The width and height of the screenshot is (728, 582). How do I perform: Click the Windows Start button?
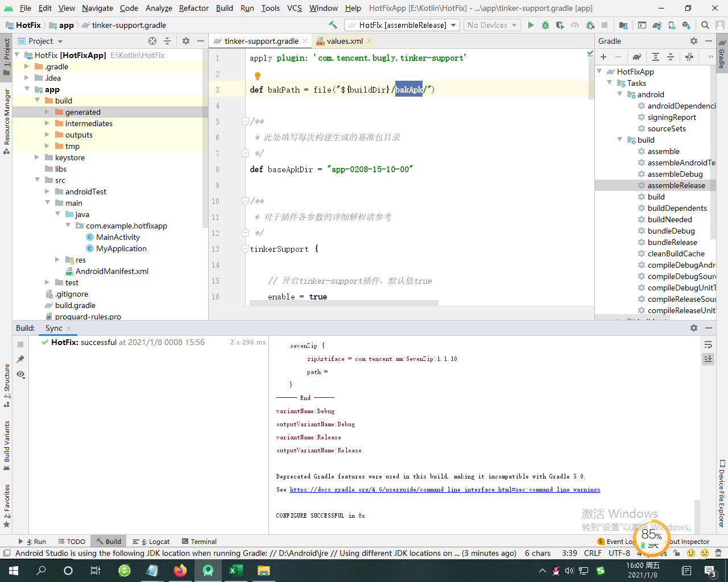coord(14,571)
